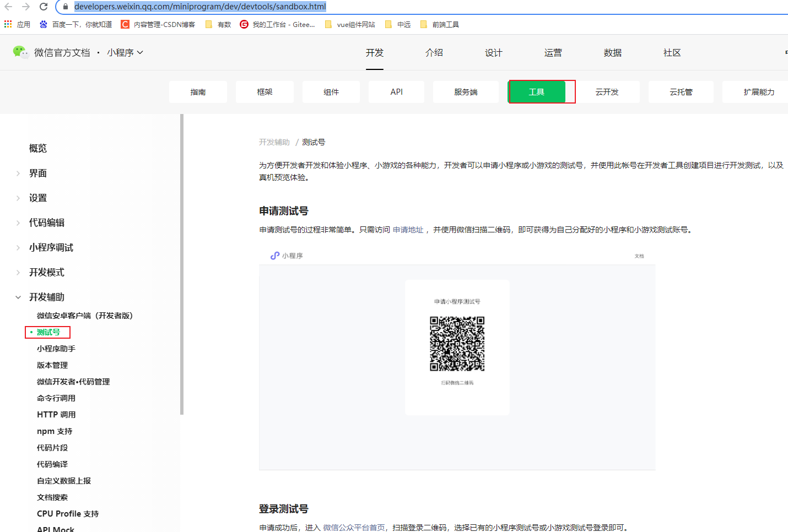The image size is (788, 532).
Task: Click the 申请测试号 heading
Action: pos(284,211)
